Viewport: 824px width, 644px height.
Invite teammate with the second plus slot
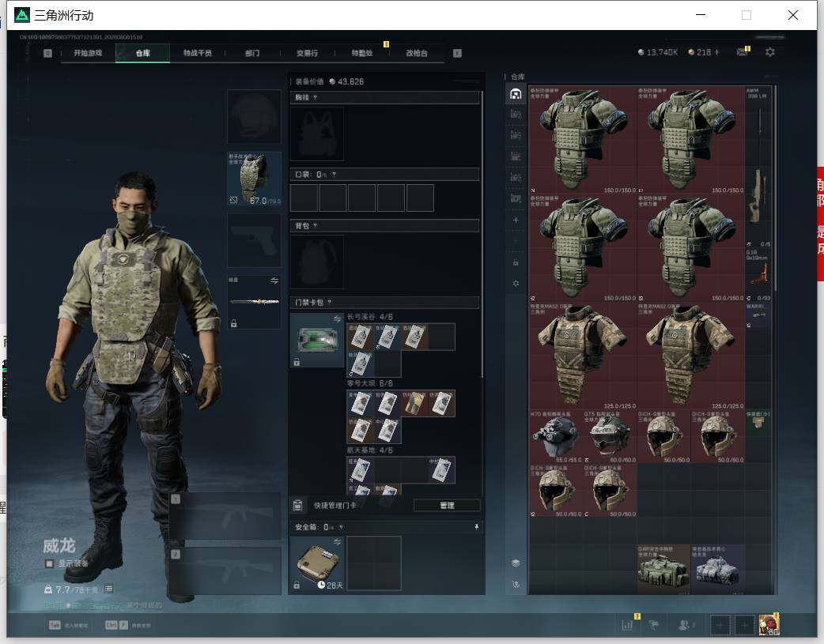[x=744, y=625]
